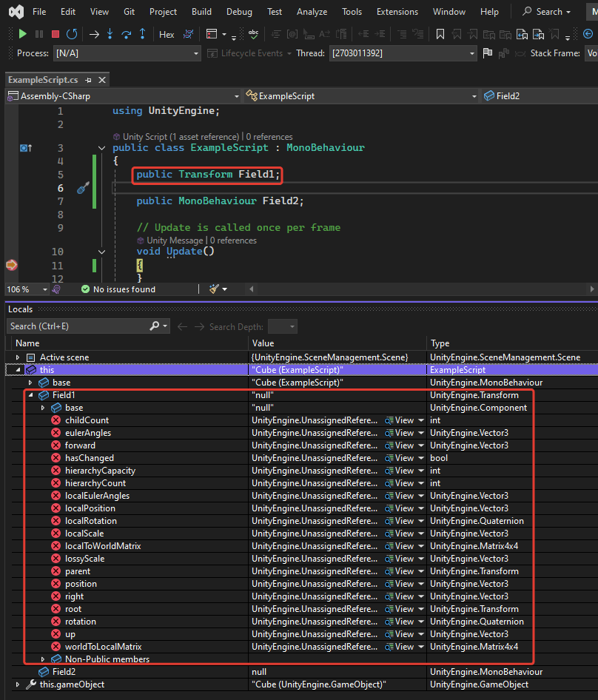Screen dimensions: 598x700
Task: Toggle Hex display mode
Action: coord(167,34)
